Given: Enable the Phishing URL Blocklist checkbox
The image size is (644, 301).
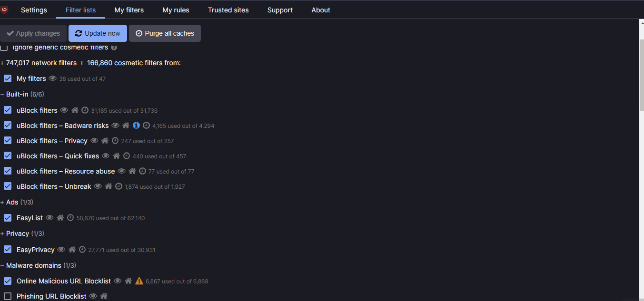Looking at the screenshot, I should pyautogui.click(x=8, y=296).
